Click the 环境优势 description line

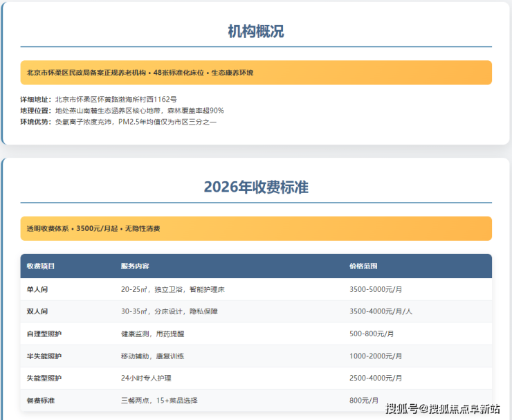tap(118, 122)
